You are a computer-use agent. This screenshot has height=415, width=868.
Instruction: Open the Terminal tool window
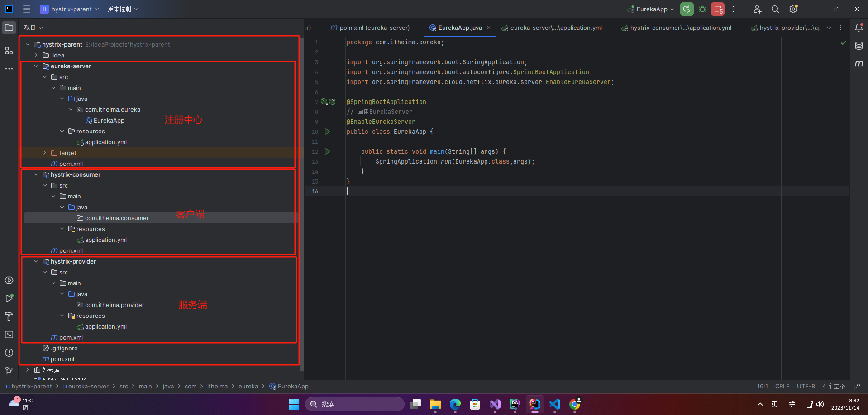coord(9,335)
